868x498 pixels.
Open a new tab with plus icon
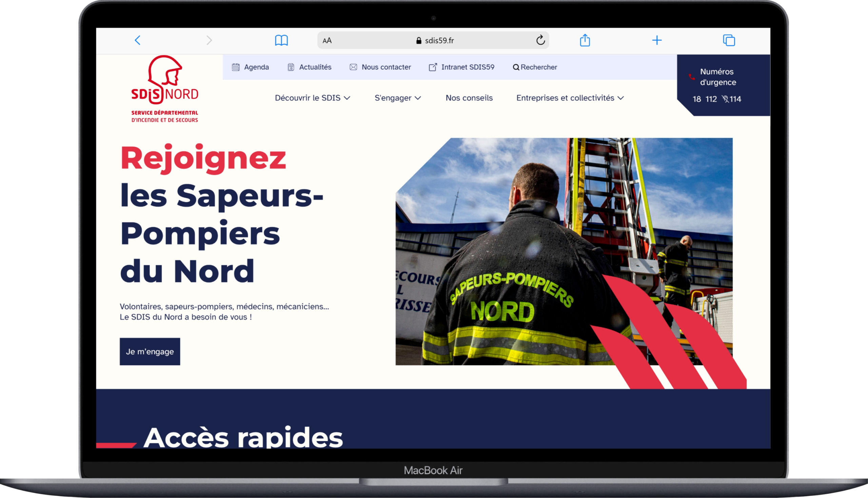(657, 40)
